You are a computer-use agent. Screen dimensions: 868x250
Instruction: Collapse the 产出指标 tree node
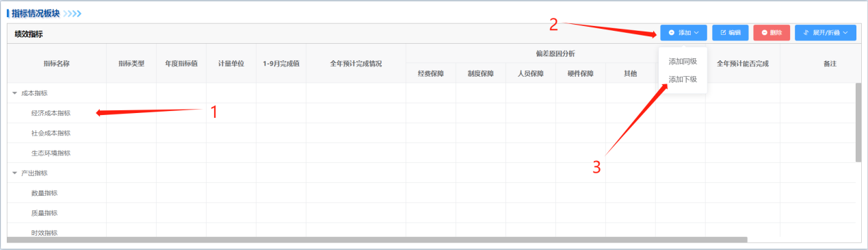(14, 173)
